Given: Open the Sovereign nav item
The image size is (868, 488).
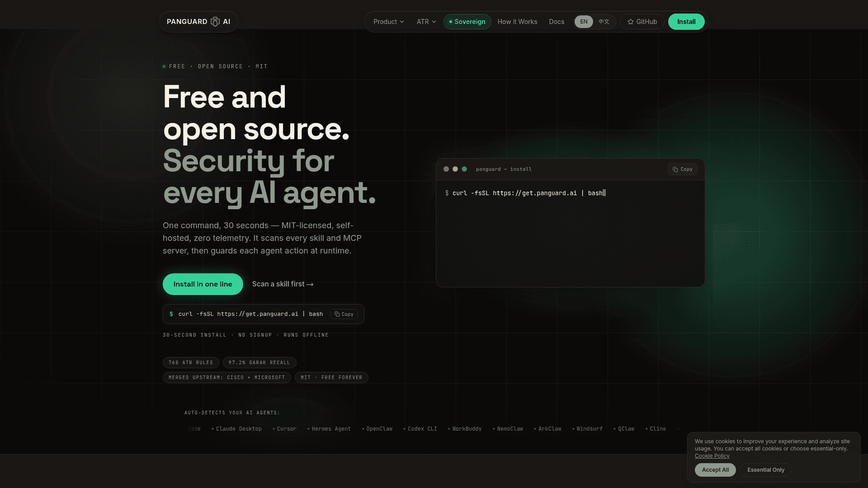Looking at the screenshot, I should [x=467, y=22].
